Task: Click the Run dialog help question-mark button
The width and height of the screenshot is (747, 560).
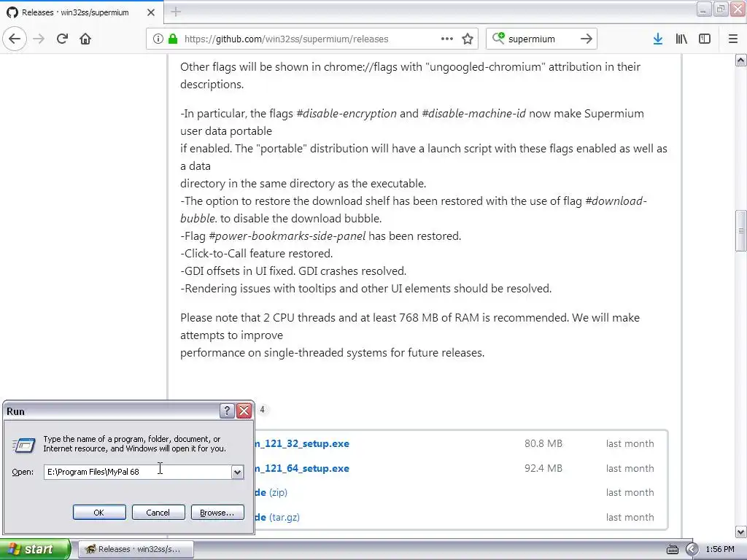Action: 227,411
